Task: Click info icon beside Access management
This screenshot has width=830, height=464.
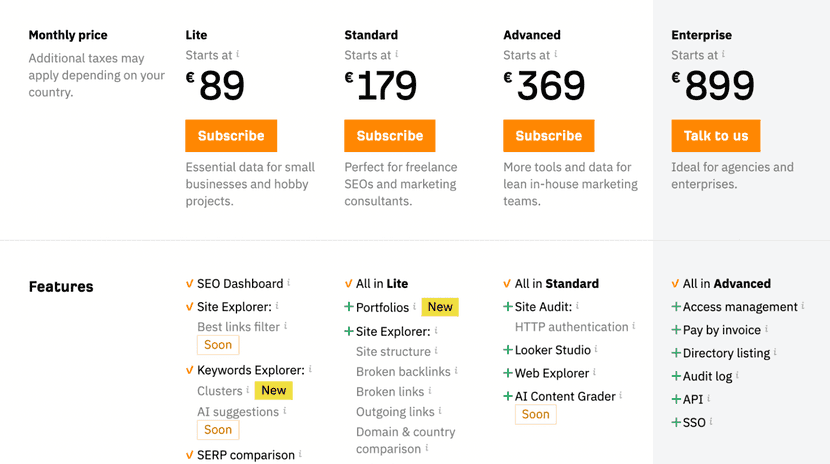Action: click(804, 306)
